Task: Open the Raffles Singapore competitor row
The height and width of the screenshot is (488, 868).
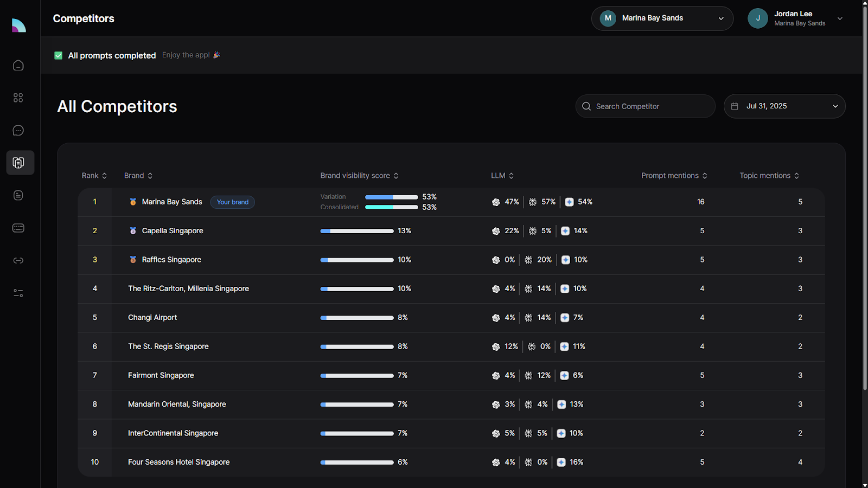Action: 451,260
